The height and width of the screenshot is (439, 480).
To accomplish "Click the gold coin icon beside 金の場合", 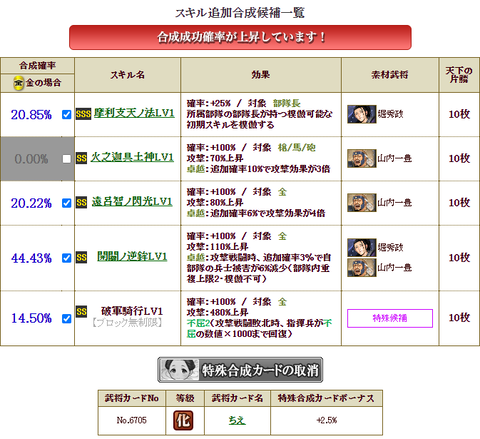I will coord(19,83).
